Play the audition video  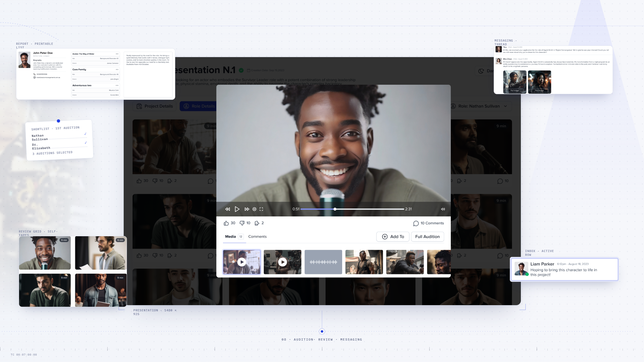click(237, 209)
